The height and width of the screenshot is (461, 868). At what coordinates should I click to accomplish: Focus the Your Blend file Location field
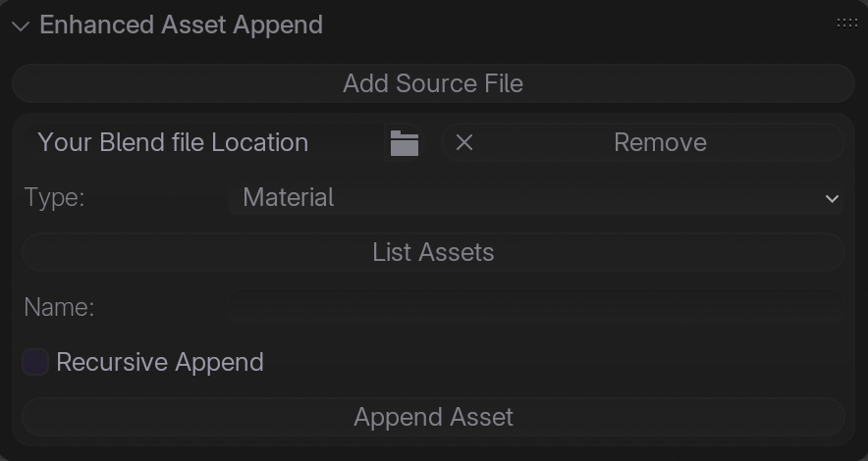point(196,143)
